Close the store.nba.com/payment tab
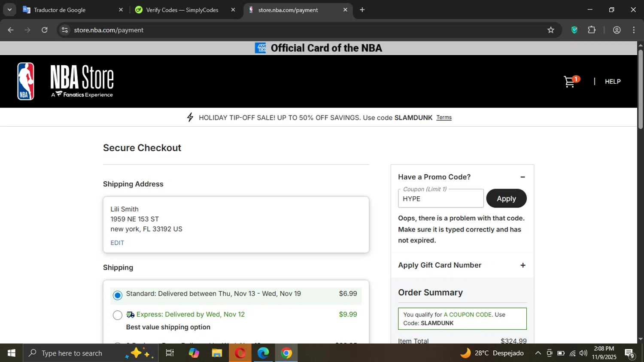Image resolution: width=644 pixels, height=362 pixels. click(345, 10)
